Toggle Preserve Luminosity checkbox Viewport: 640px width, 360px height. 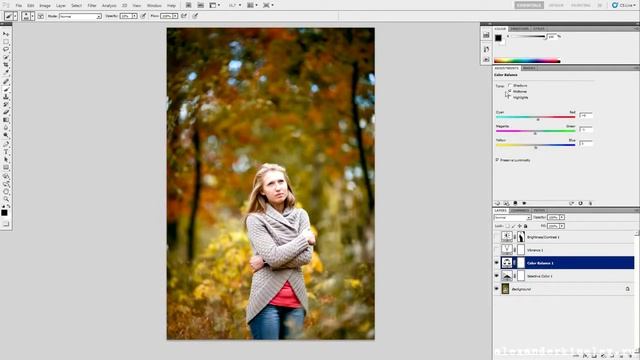497,160
